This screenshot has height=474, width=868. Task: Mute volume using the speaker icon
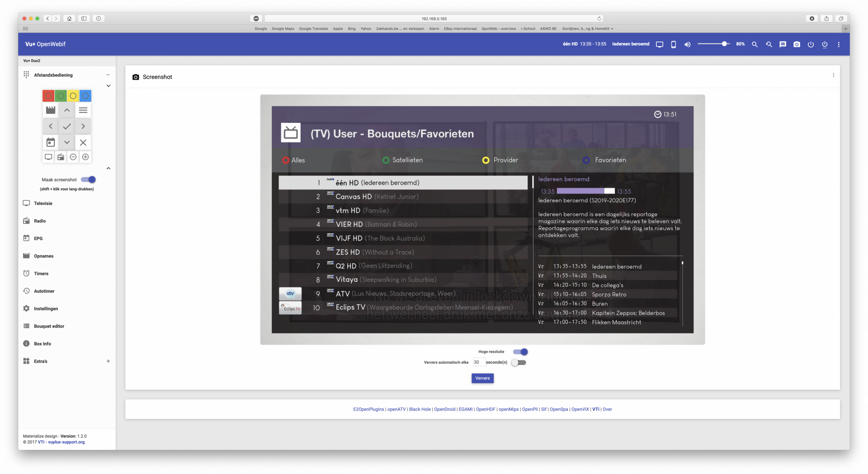point(687,44)
